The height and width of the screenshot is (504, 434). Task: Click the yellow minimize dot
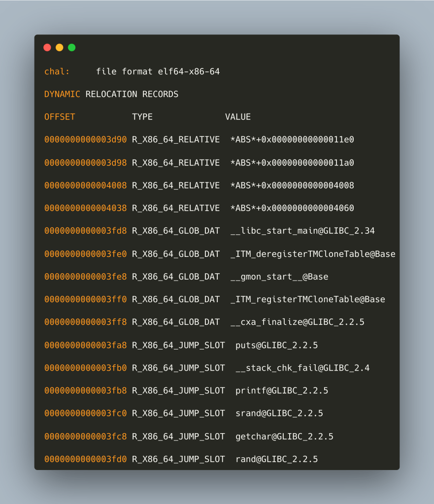click(x=60, y=48)
